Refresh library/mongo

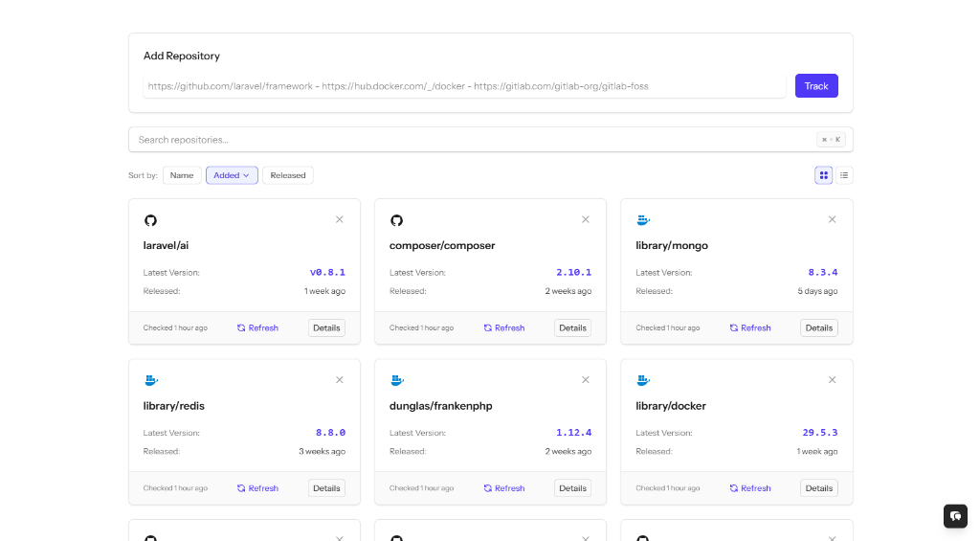750,327
